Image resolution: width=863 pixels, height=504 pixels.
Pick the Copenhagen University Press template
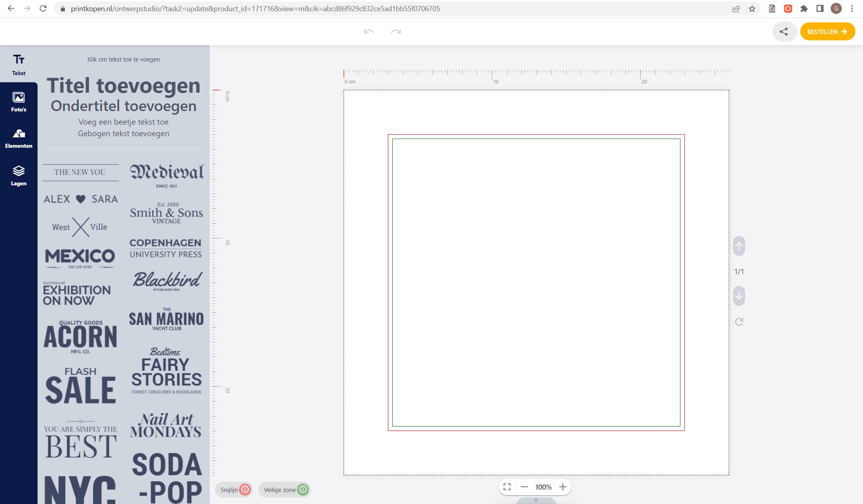point(165,248)
